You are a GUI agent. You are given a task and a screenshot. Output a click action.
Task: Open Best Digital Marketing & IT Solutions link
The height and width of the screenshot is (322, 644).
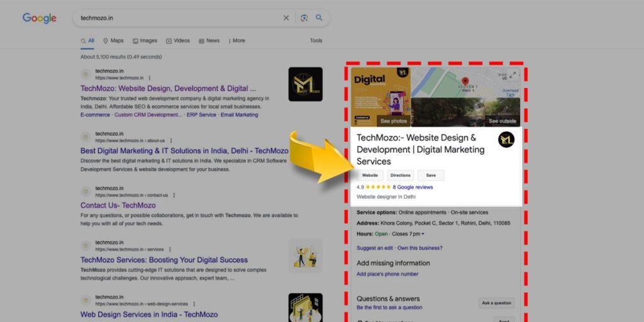pos(184,151)
